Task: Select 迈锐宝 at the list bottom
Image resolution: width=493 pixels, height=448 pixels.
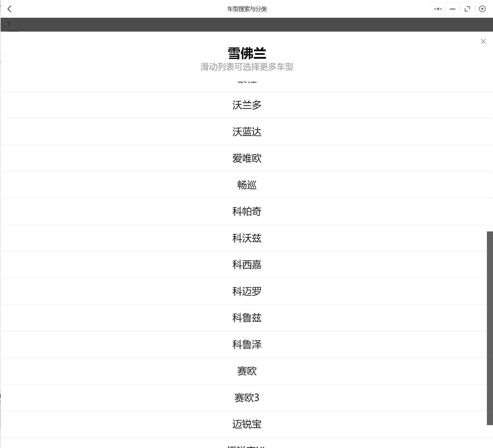Action: tap(247, 424)
